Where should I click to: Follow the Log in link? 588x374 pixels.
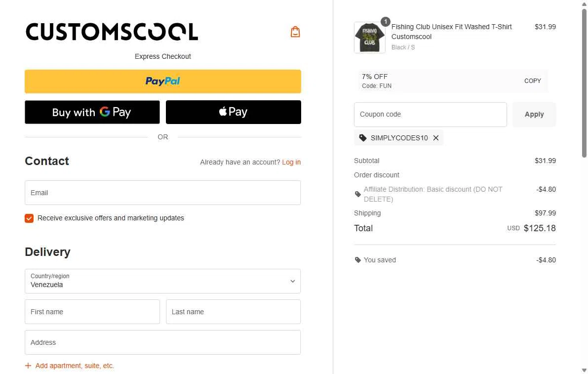(291, 162)
